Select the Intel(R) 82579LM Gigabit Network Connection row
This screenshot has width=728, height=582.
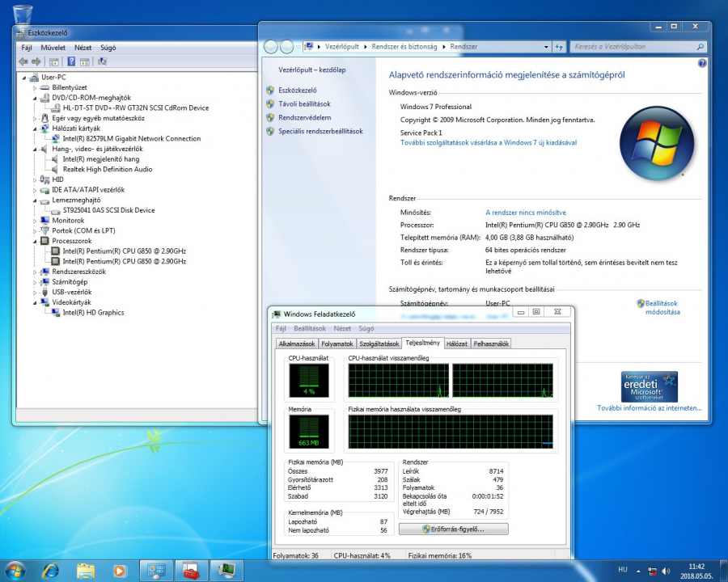[131, 139]
